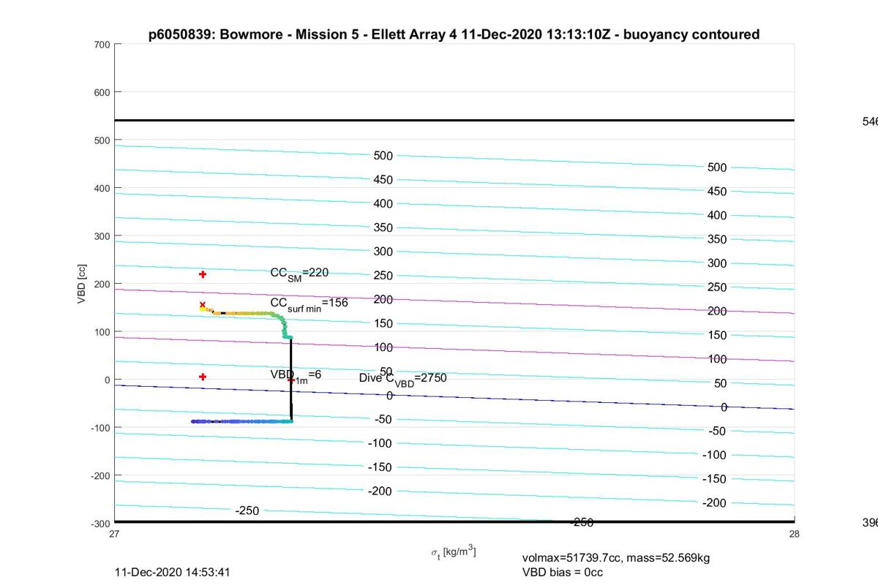Click the middle contour label 150
The width and height of the screenshot is (878, 588).
[x=383, y=323]
